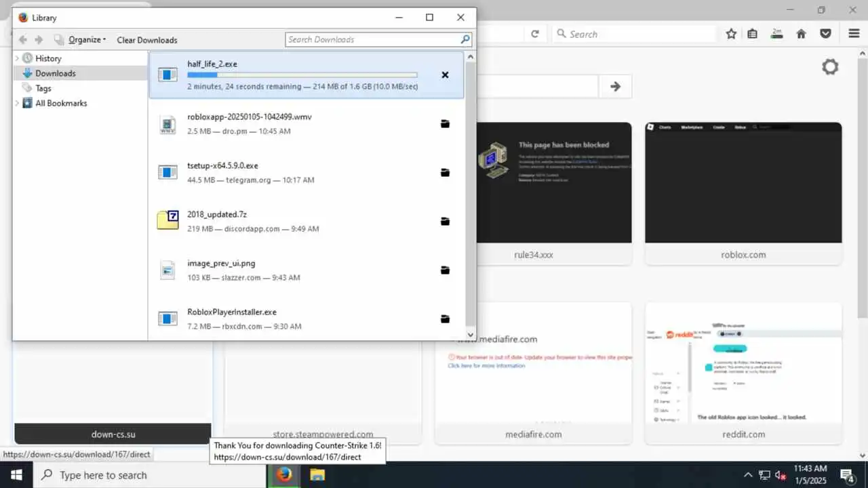
Task: Go back in Library window
Action: point(23,40)
